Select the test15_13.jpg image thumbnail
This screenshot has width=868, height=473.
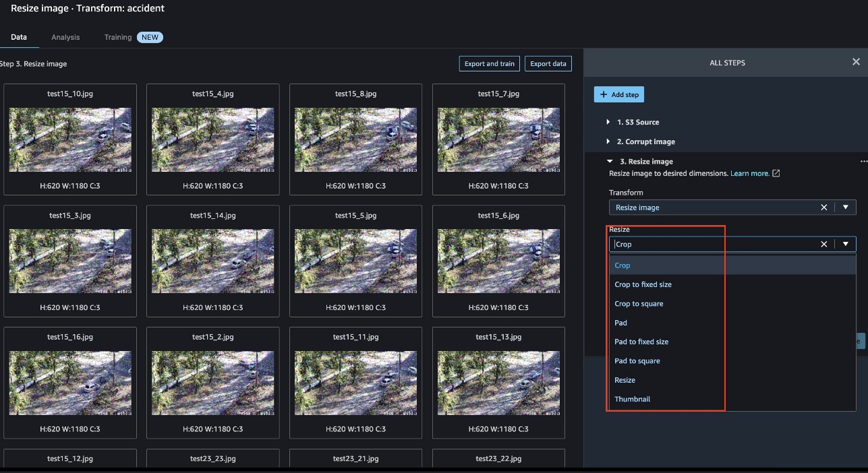coord(499,383)
